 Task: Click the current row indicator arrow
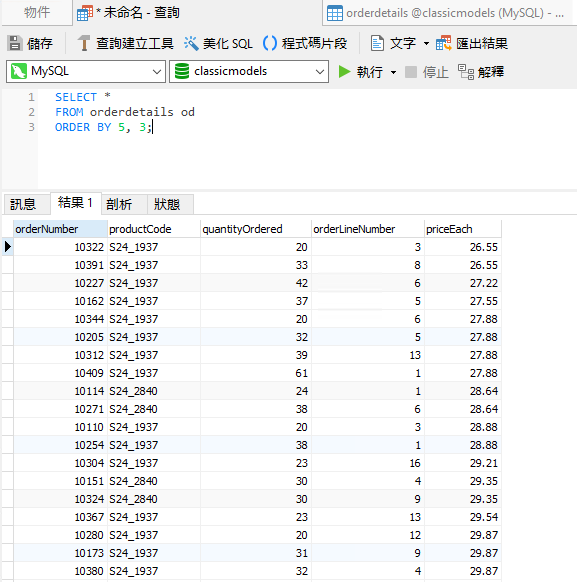coord(8,247)
